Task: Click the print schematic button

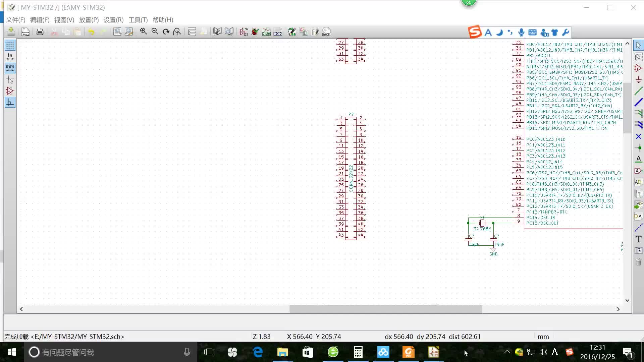Action: coord(39,32)
